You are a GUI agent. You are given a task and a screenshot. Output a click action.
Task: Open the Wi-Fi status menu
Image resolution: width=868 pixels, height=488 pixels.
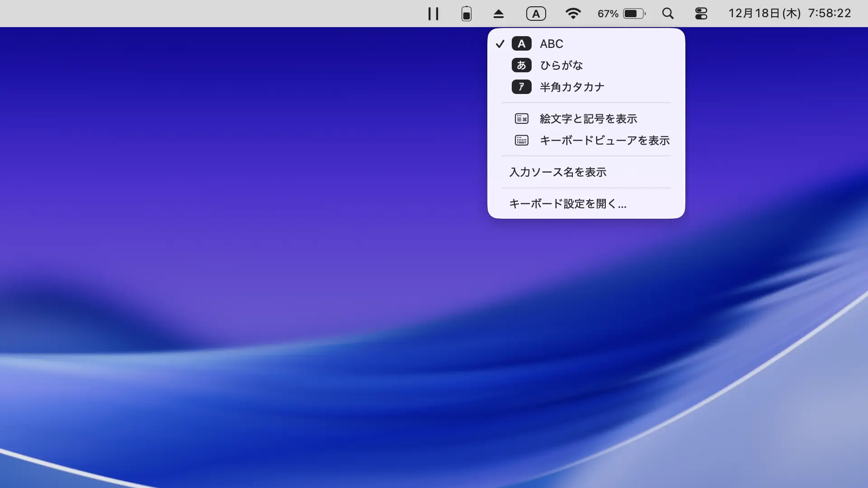(573, 14)
